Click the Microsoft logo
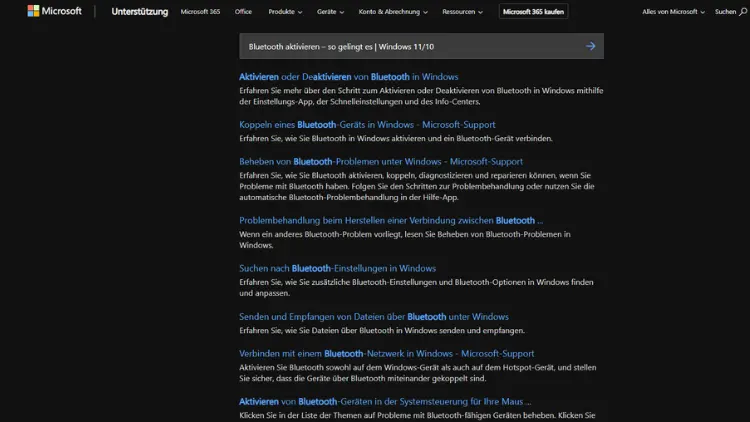Image resolution: width=750 pixels, height=422 pixels. coord(55,11)
